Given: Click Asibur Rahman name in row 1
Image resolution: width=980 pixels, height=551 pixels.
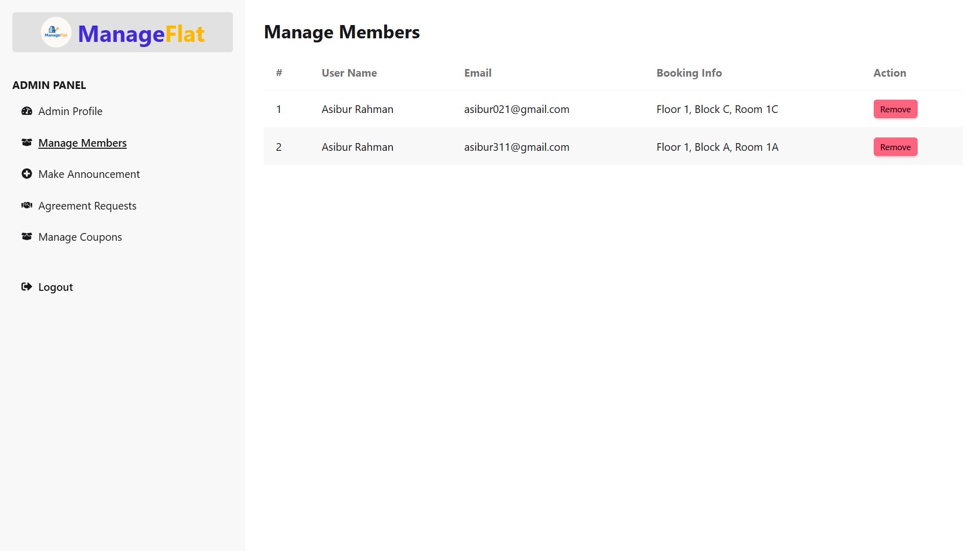Looking at the screenshot, I should 357,109.
